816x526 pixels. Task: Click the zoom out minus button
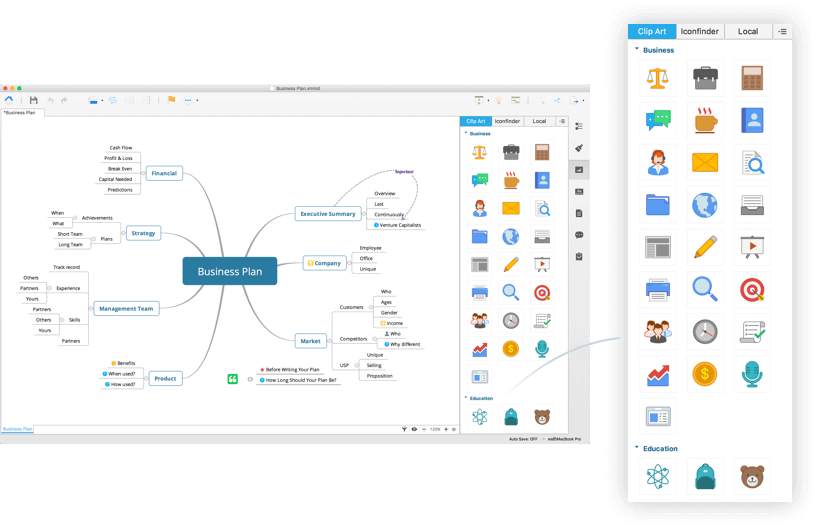425,429
